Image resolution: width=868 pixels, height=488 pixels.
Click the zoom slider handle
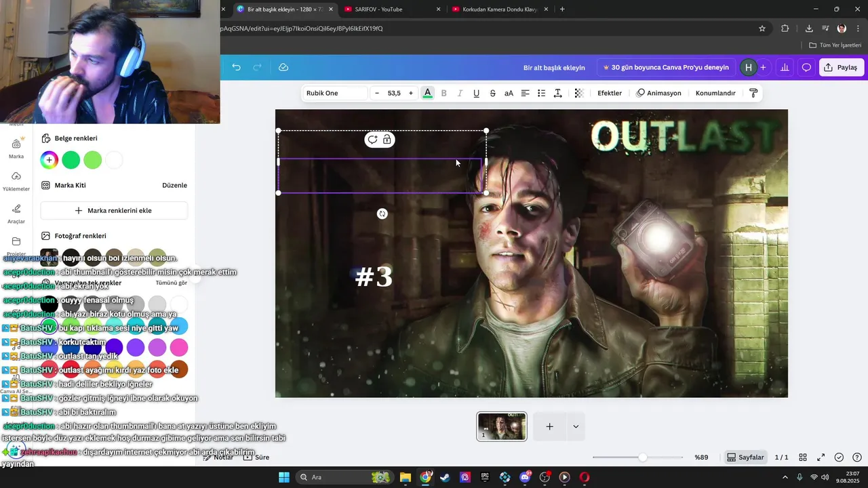642,457
